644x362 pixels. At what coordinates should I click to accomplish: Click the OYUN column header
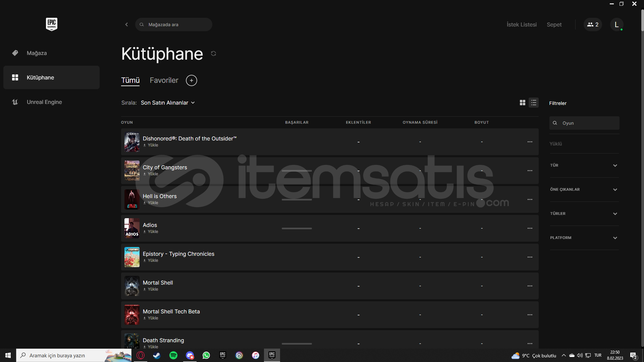point(127,122)
